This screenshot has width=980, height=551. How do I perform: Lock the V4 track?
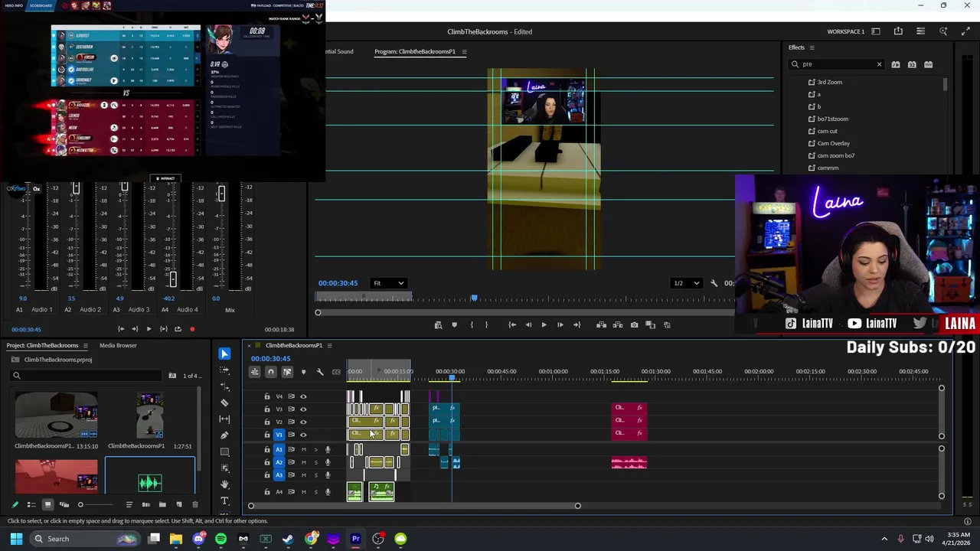tap(267, 396)
